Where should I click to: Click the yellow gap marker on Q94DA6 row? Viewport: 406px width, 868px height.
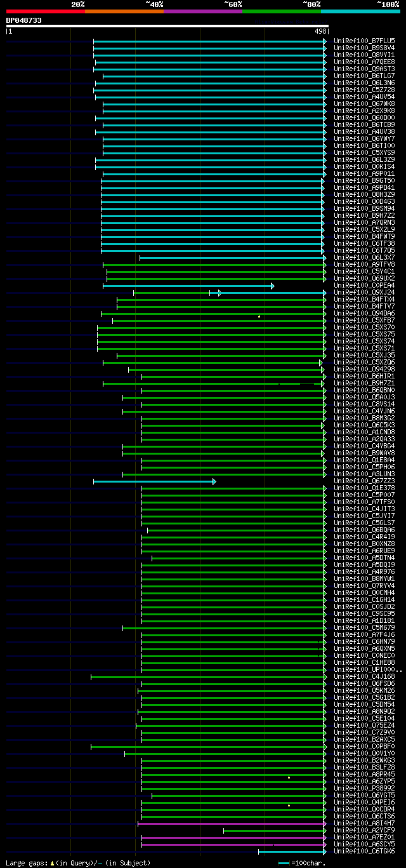259,316
